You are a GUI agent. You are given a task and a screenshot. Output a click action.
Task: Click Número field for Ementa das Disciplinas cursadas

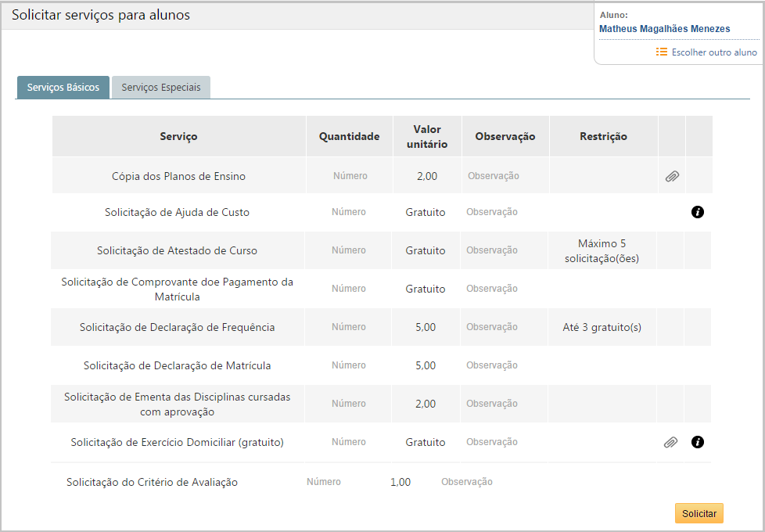click(350, 403)
